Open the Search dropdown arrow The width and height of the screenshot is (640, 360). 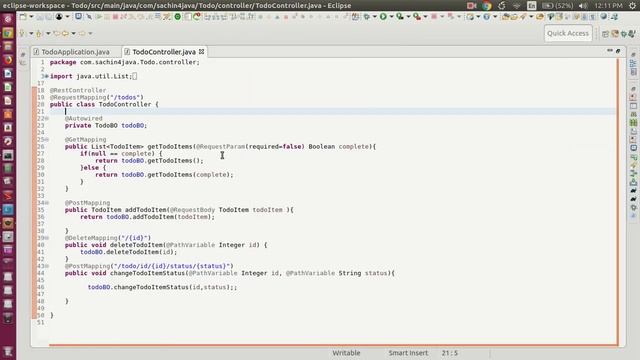pos(531,17)
